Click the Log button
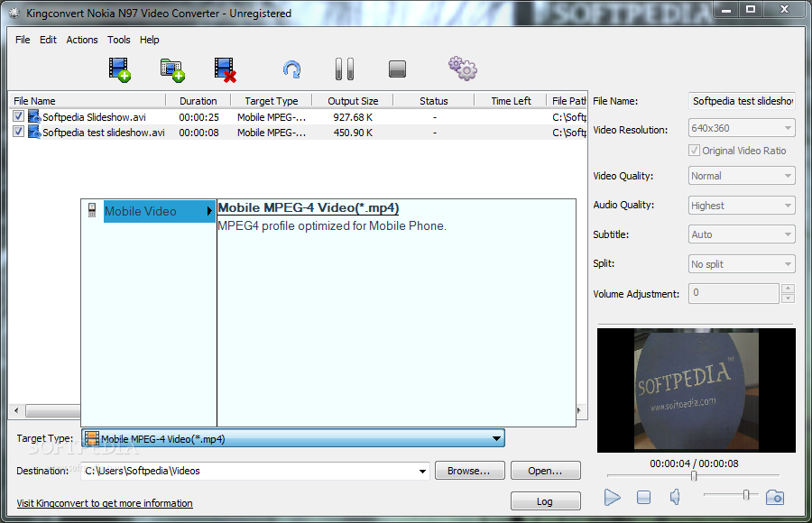The height and width of the screenshot is (523, 812). pos(545,501)
